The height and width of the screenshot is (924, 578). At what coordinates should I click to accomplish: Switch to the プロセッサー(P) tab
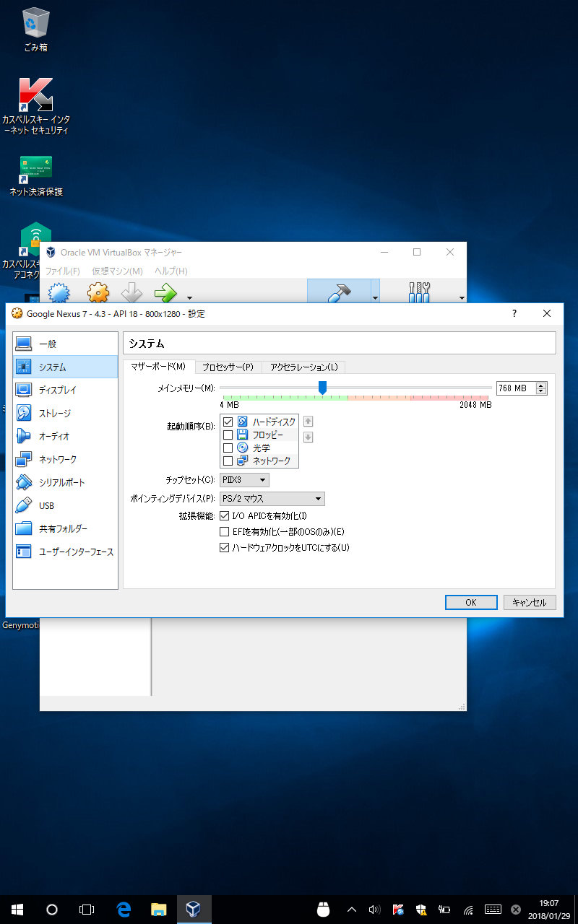pos(228,367)
